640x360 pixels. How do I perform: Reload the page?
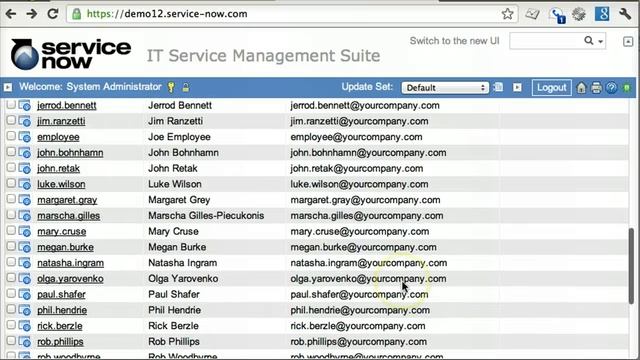(53, 14)
